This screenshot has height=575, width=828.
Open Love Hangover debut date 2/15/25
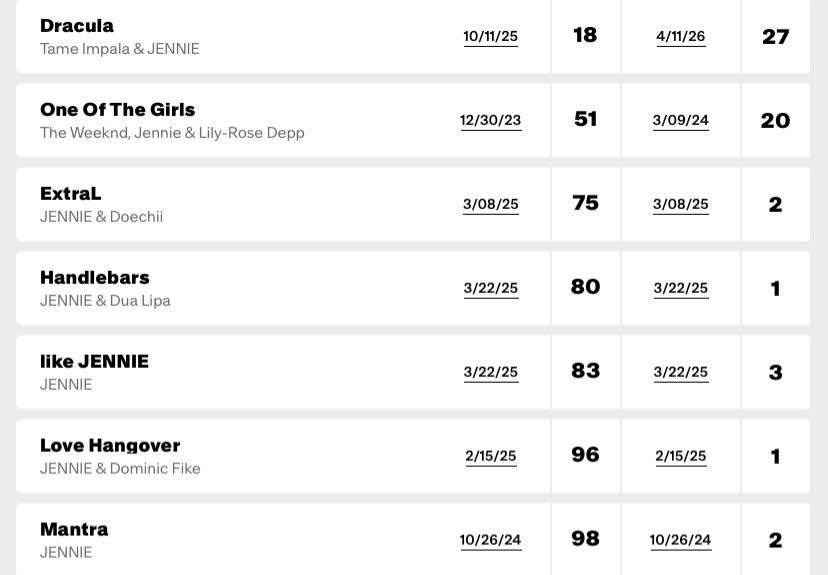click(490, 456)
